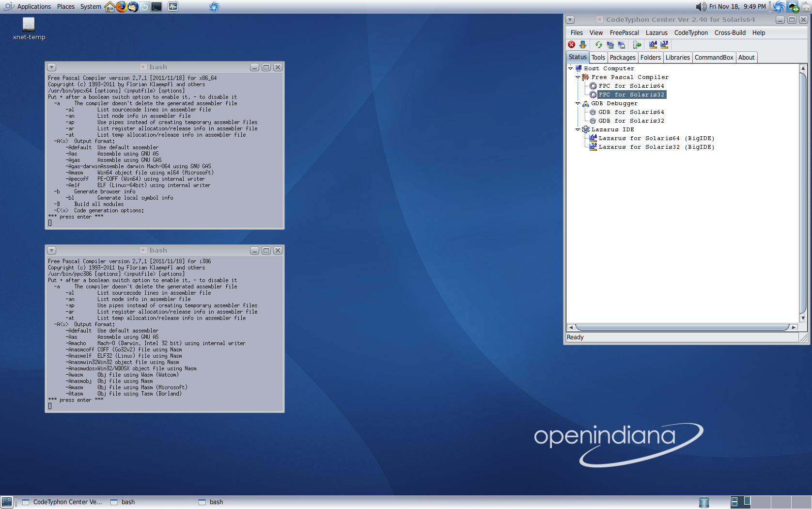The image size is (812, 509).
Task: Collapse the Host Computer tree node
Action: [571, 68]
